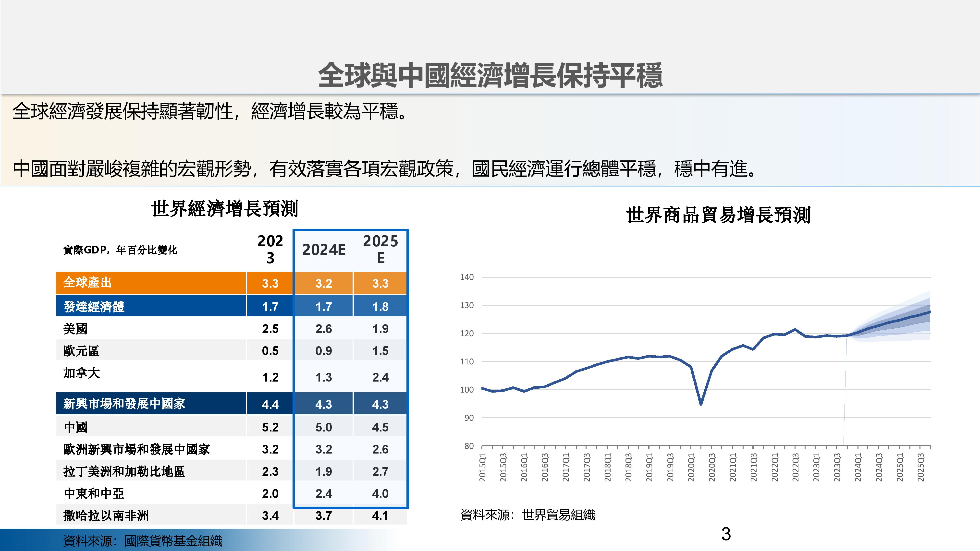Click the y-axis label 120

467,334
